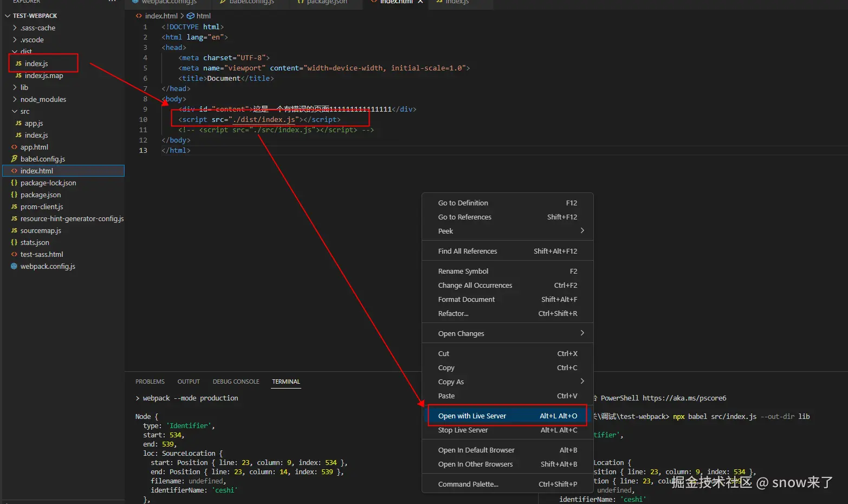Open babel.config.js in the explorer
Screen dimensions: 848x504
pyautogui.click(x=42, y=159)
